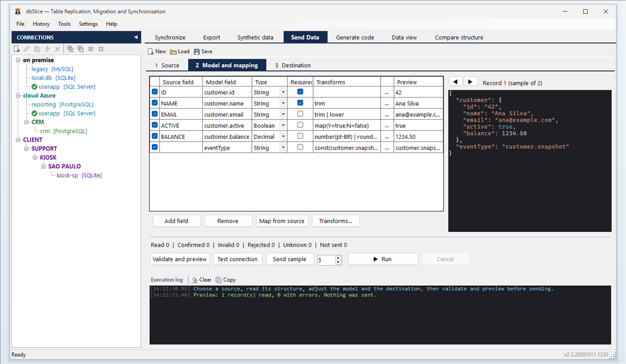Start the job with the Run button
Screen dimensions: 626x364
pyautogui.click(x=383, y=259)
